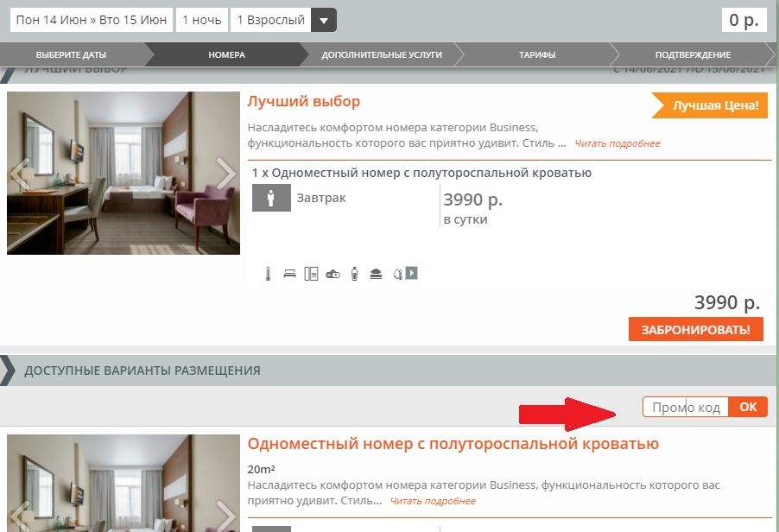
Task: Show previous photo in Лучший выбор gallery
Action: click(x=20, y=174)
